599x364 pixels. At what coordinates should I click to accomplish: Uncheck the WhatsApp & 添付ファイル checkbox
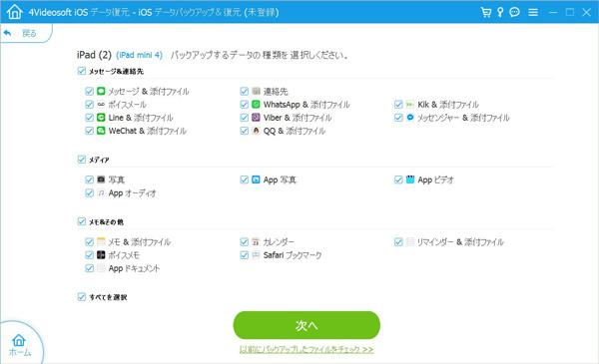245,104
